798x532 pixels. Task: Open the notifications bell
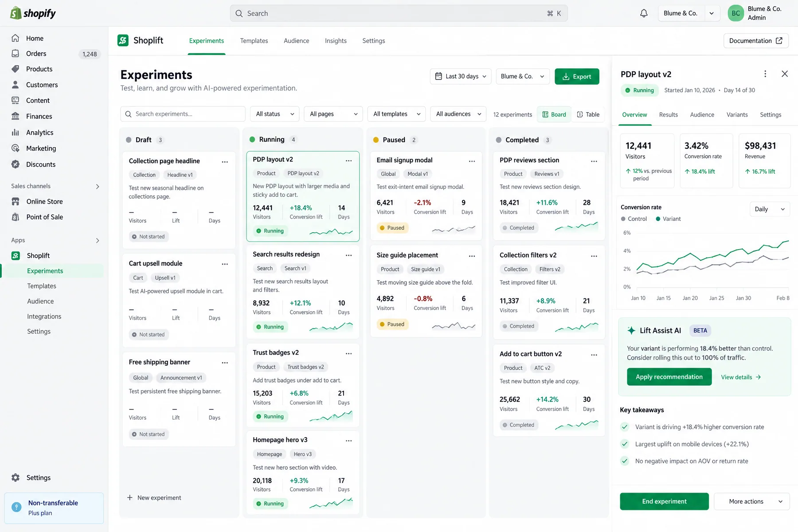point(644,13)
